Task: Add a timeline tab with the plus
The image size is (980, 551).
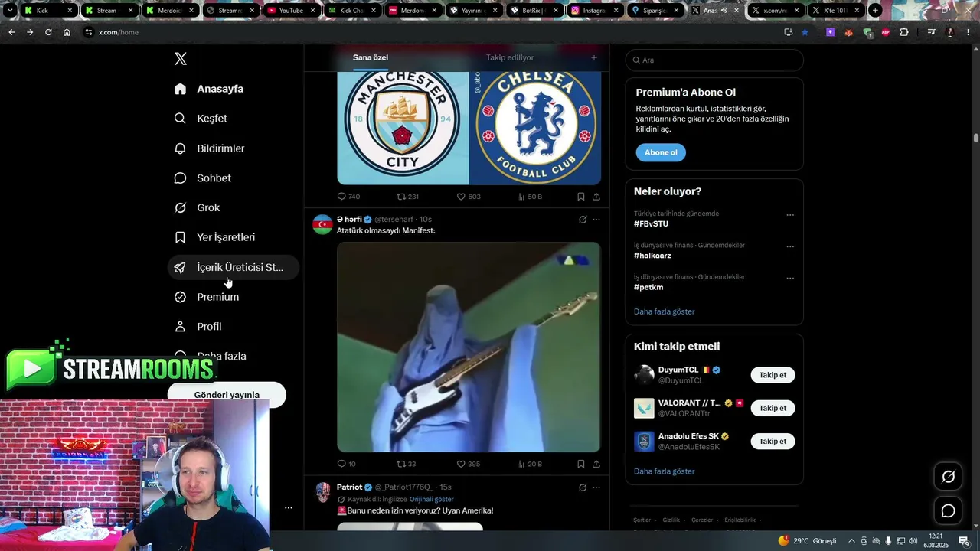Action: [593, 57]
